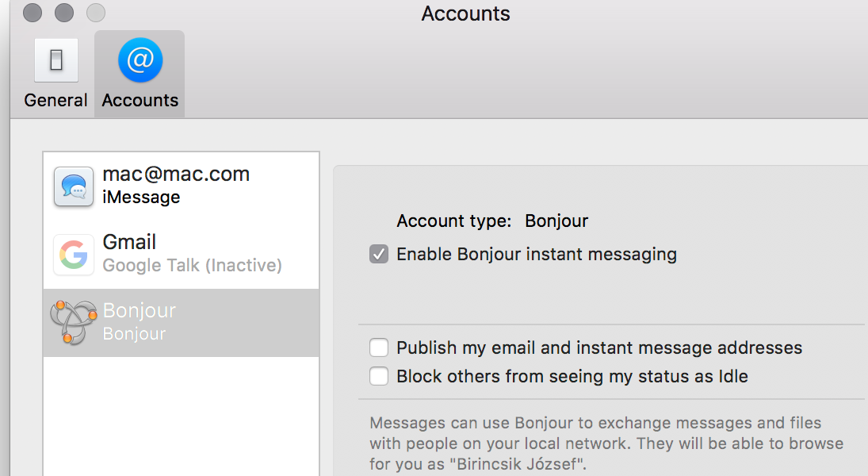Click the Accounts window title

[465, 13]
